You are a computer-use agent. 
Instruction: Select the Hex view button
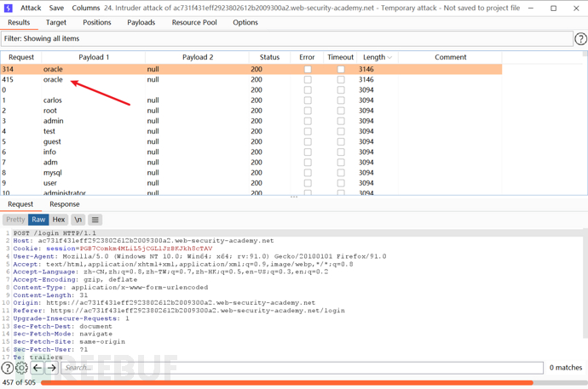[59, 220]
